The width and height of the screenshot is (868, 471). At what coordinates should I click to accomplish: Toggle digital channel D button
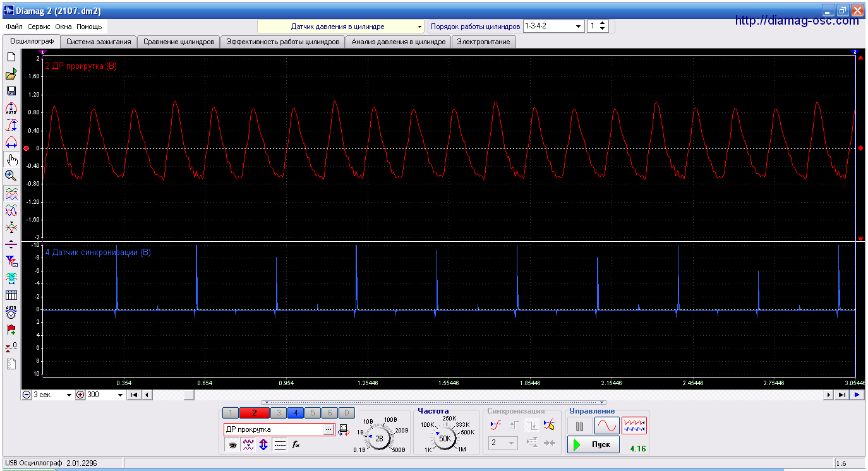(x=346, y=413)
